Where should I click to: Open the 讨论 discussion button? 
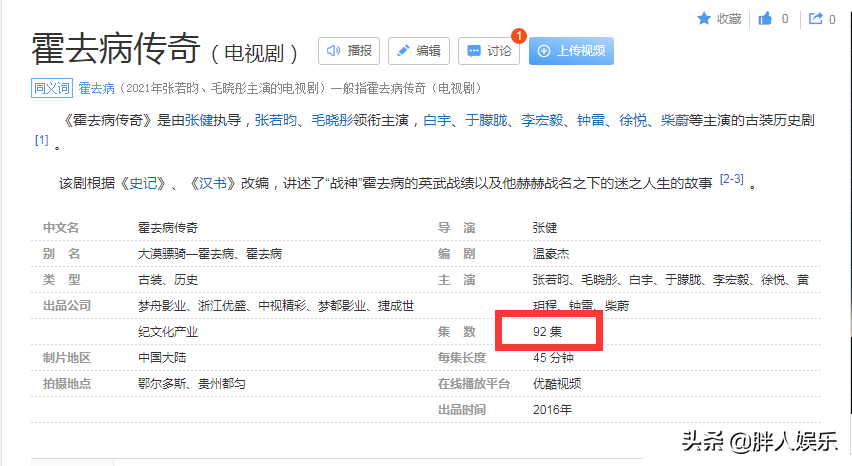(x=488, y=51)
